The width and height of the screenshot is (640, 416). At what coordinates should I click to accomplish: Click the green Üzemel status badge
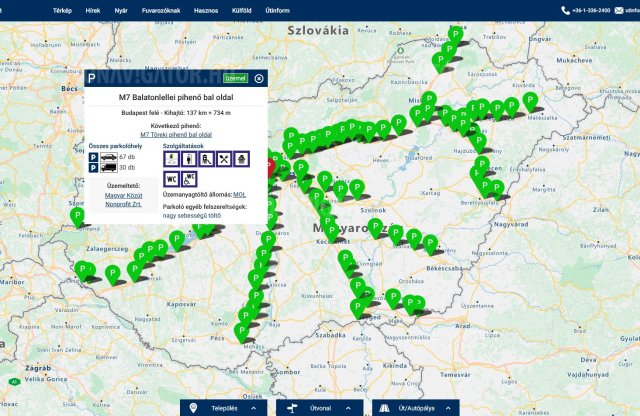236,78
